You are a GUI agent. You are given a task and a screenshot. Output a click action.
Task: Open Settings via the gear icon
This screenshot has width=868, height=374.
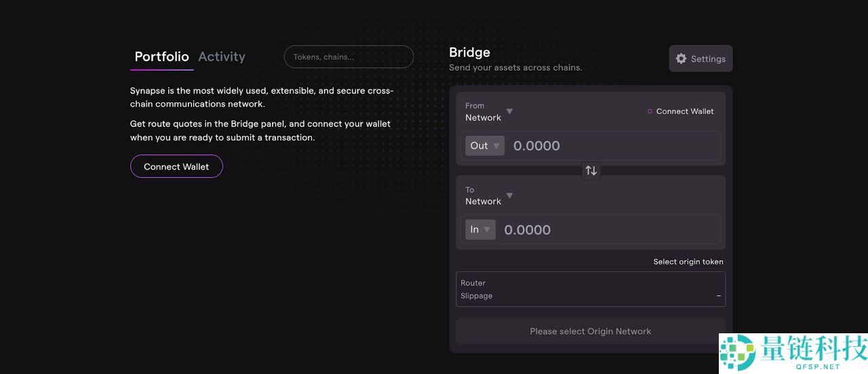coord(682,59)
